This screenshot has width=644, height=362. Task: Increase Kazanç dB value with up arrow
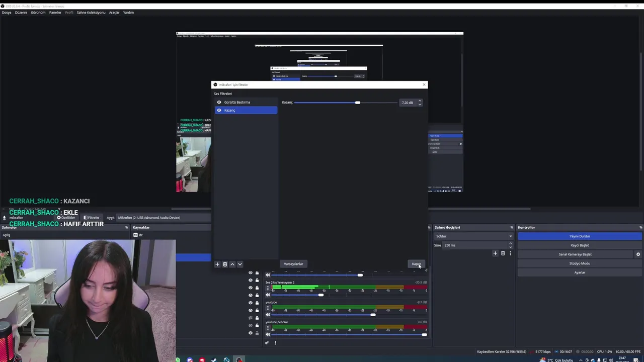(420, 101)
